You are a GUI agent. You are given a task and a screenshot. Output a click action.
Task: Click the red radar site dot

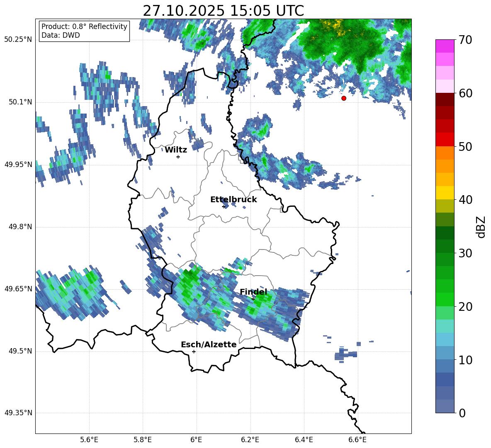click(x=344, y=98)
